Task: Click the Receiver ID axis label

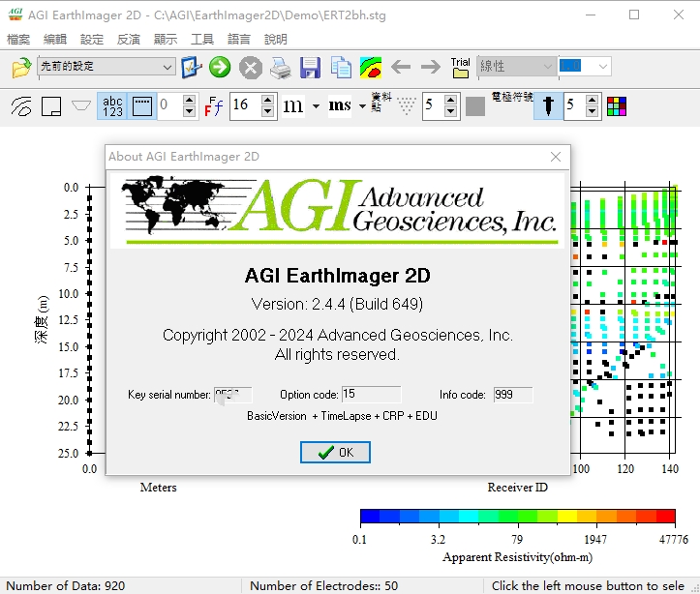Action: pos(517,487)
